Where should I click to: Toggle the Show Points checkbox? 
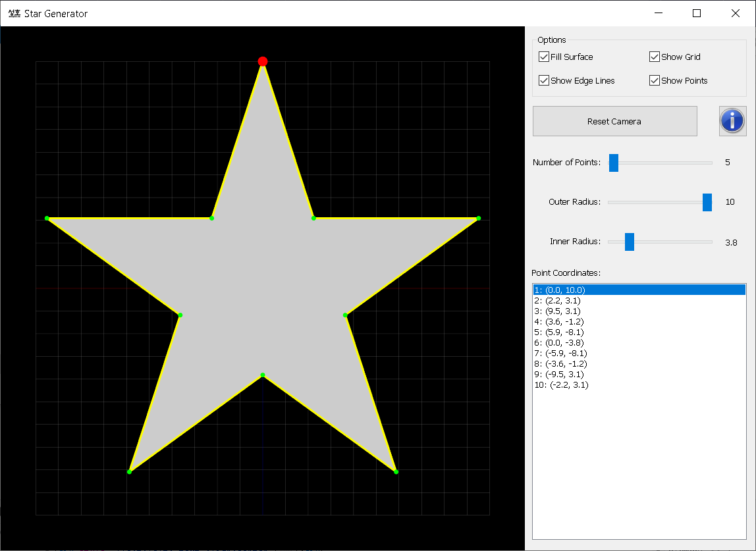(655, 81)
